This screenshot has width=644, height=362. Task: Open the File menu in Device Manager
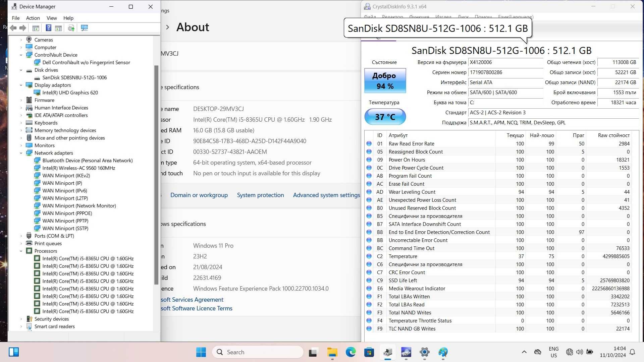16,18
